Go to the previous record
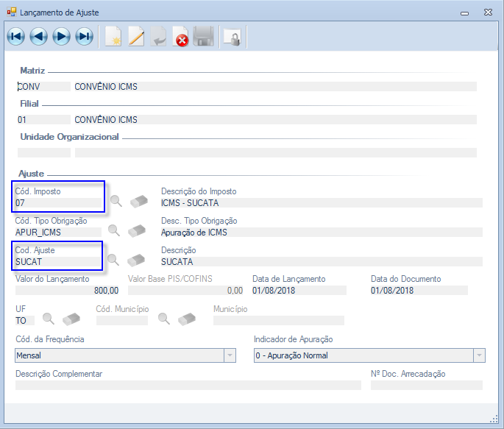The width and height of the screenshot is (504, 429). 39,37
